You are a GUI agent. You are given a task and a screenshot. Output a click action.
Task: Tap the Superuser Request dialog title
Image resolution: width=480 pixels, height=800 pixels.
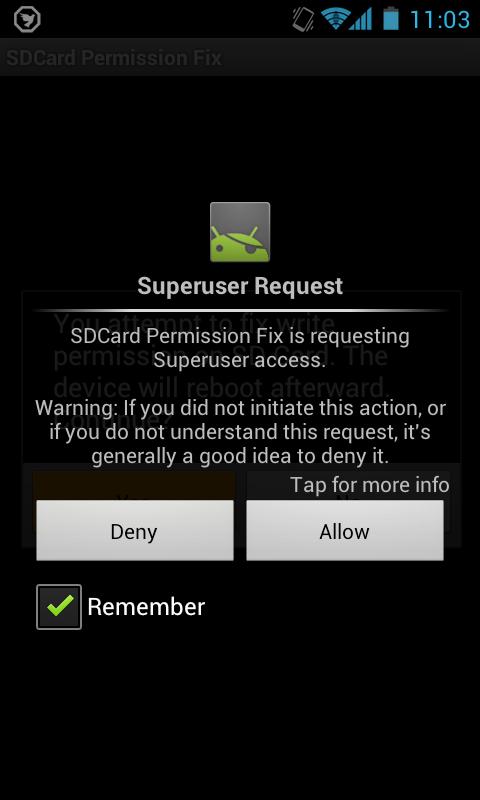click(x=240, y=286)
